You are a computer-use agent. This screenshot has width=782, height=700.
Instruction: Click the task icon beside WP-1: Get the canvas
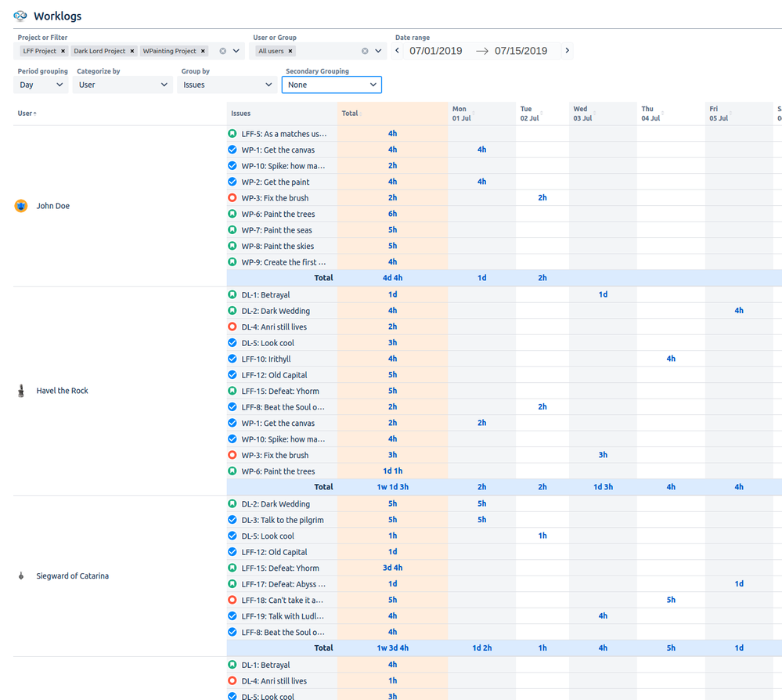232,150
